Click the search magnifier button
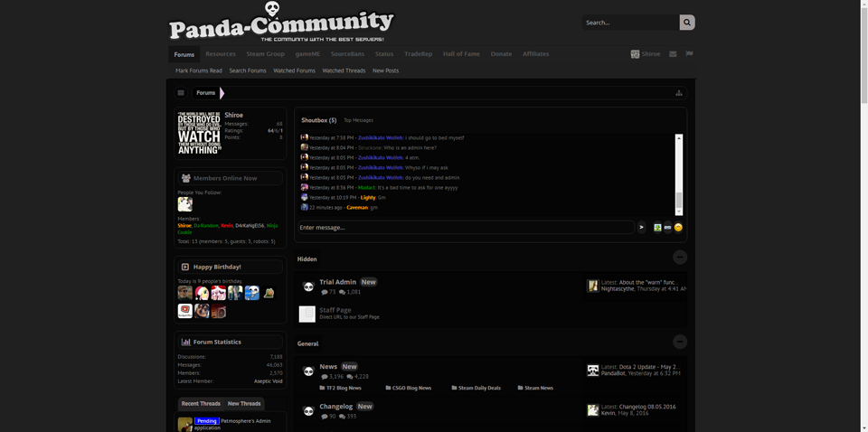 (687, 23)
